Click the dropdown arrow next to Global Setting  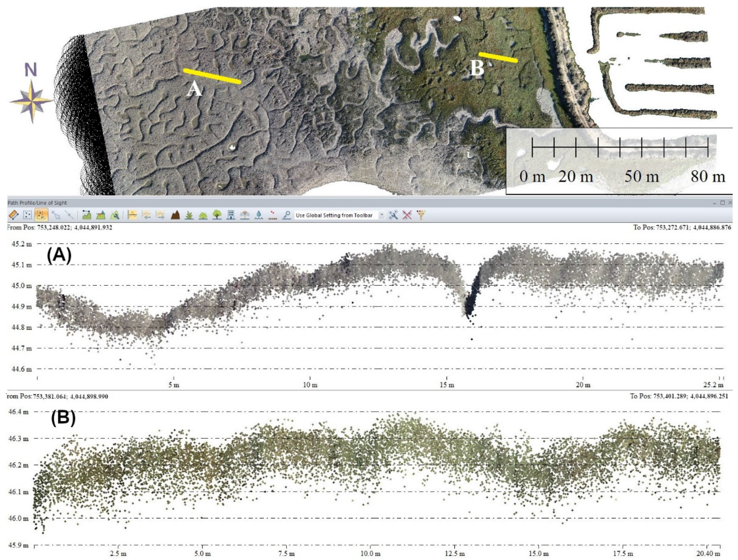point(382,215)
